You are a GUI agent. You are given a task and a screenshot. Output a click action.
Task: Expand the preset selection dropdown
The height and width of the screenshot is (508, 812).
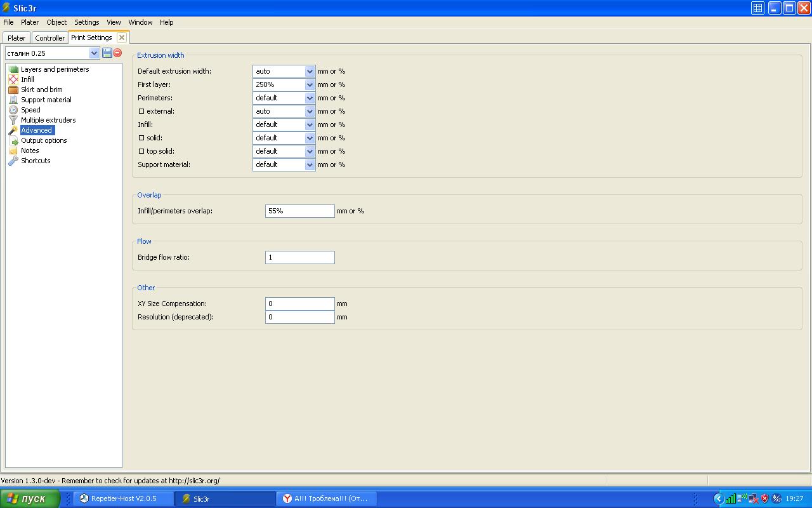94,53
